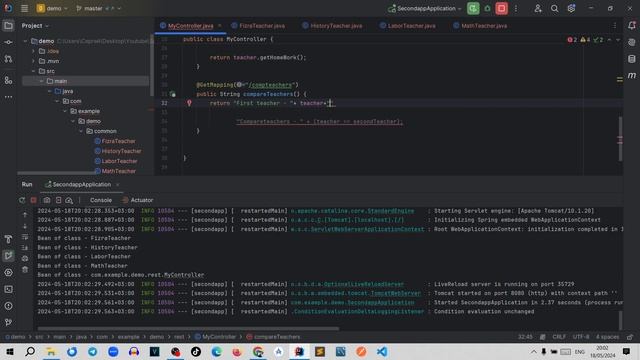Go to next highlighted error arrow
Viewport: 640px width, 360px height.
click(618, 40)
